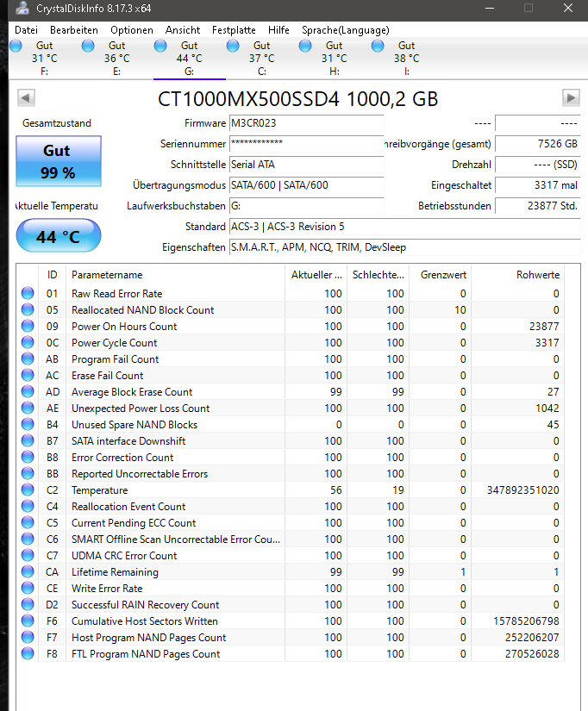Click status icon of Cumulative Host Sectors Written
This screenshot has height=711, width=588.
pyautogui.click(x=28, y=621)
